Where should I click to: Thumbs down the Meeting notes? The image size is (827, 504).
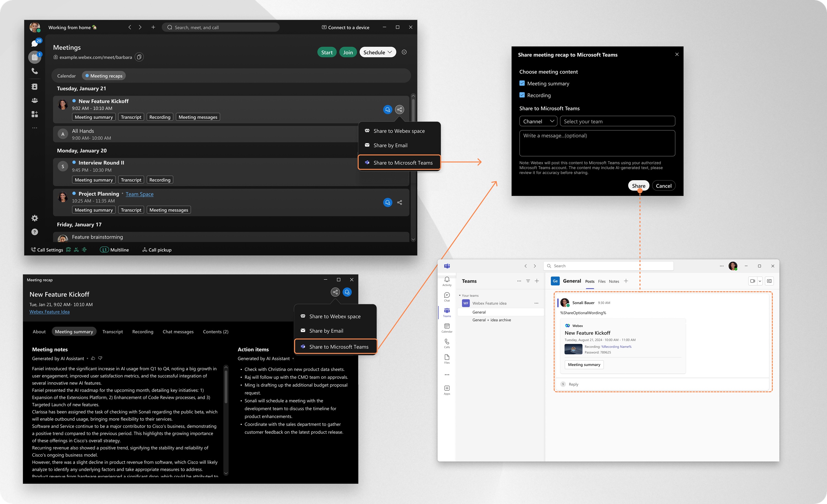tap(100, 358)
